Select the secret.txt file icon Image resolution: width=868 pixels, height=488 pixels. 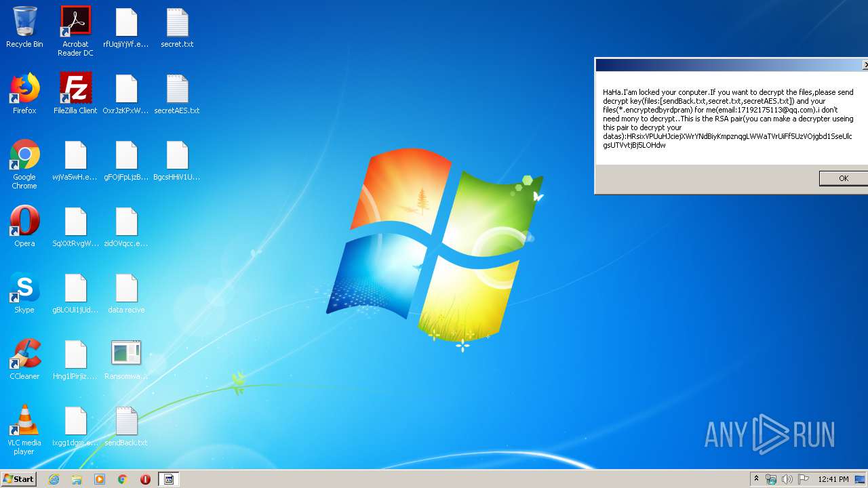(177, 27)
